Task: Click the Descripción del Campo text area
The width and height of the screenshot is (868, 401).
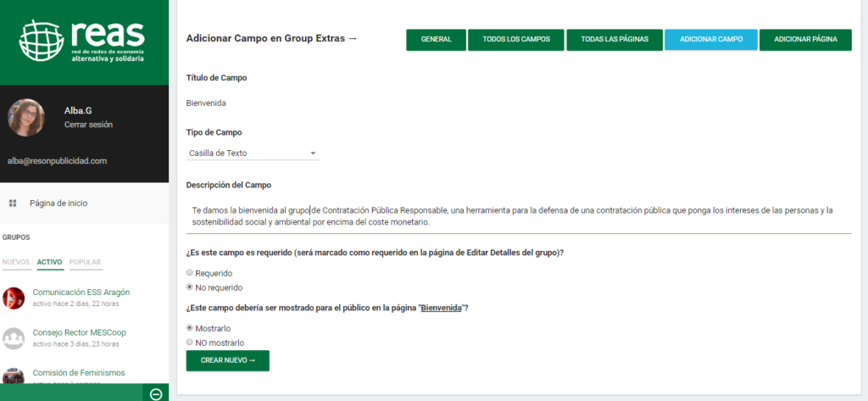Action: pos(518,216)
